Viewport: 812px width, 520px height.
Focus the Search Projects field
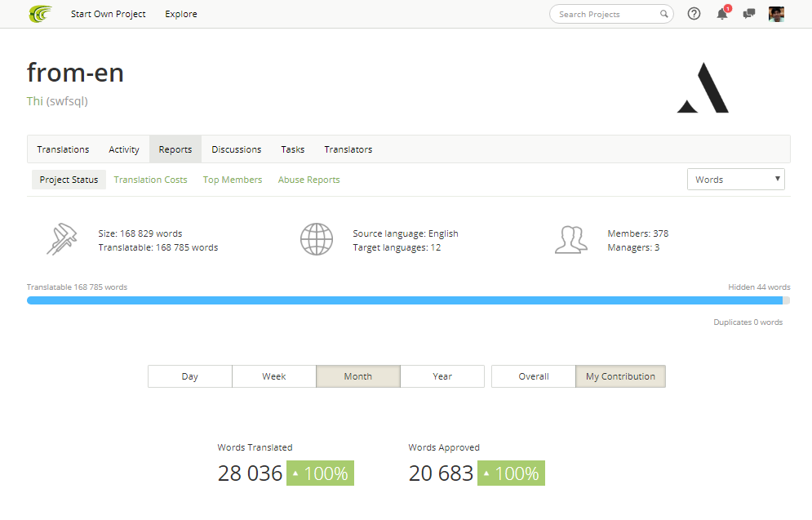tap(611, 14)
